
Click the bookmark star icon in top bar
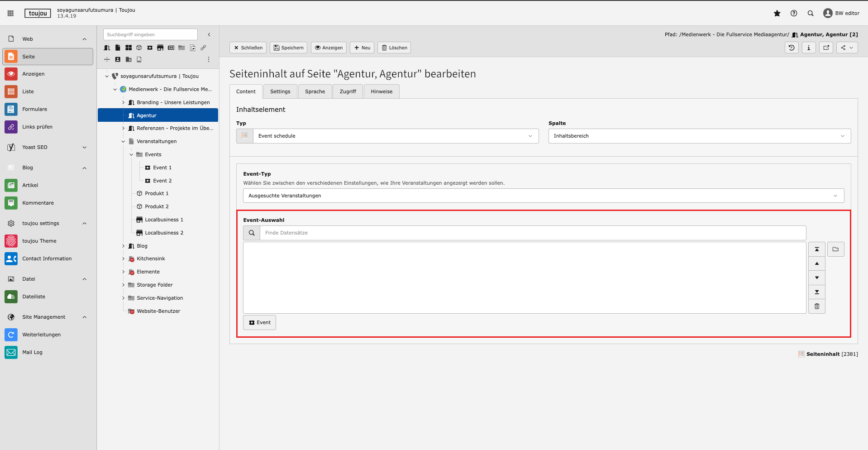coord(777,14)
